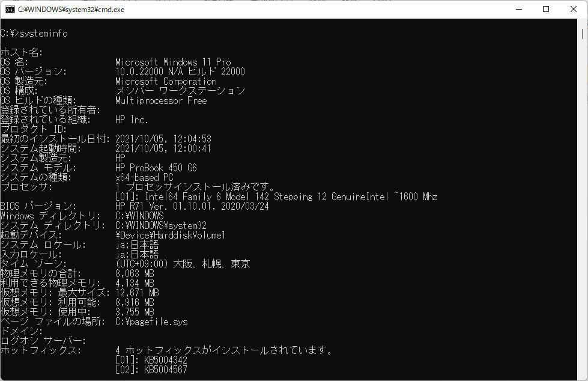Image resolution: width=588 pixels, height=381 pixels.
Task: Click the text メンバー ワークステーション
Action: coord(180,91)
